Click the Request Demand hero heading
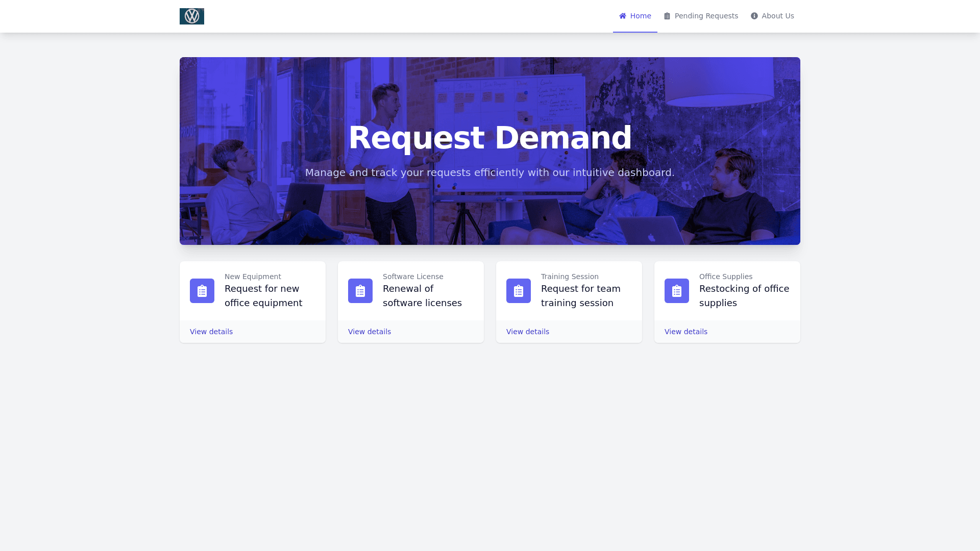 point(490,138)
